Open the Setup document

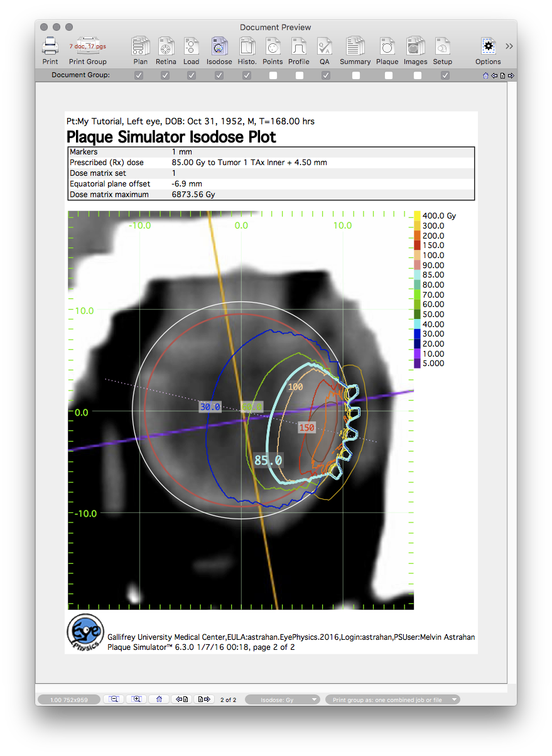(443, 46)
